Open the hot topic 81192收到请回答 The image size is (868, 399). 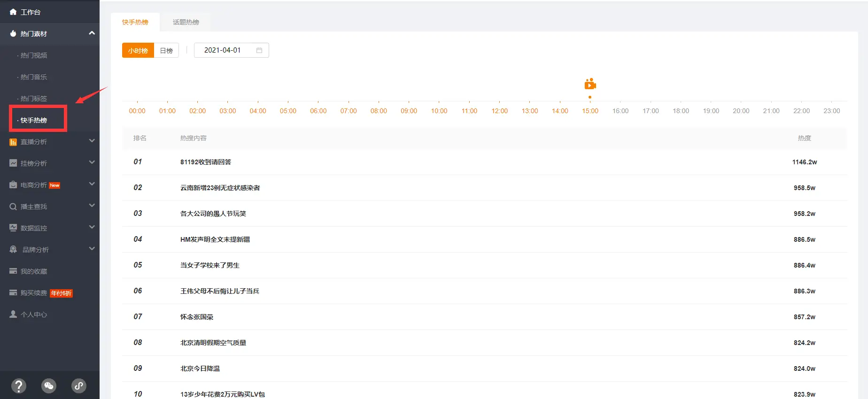coord(206,162)
